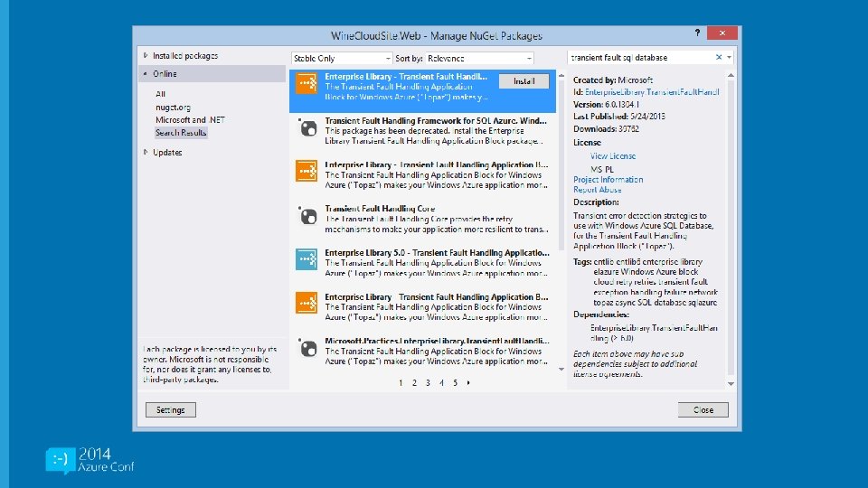Go to results page 4
The image size is (868, 488).
[x=441, y=383]
